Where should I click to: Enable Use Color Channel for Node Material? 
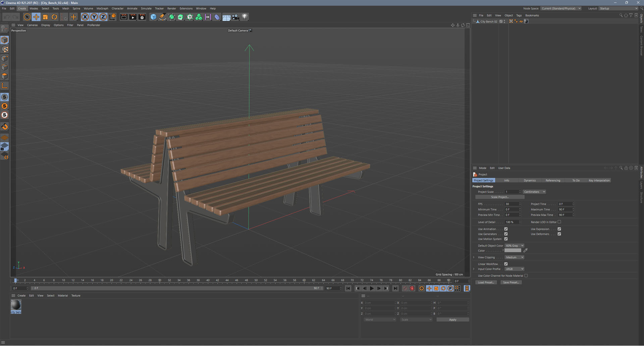[526, 276]
